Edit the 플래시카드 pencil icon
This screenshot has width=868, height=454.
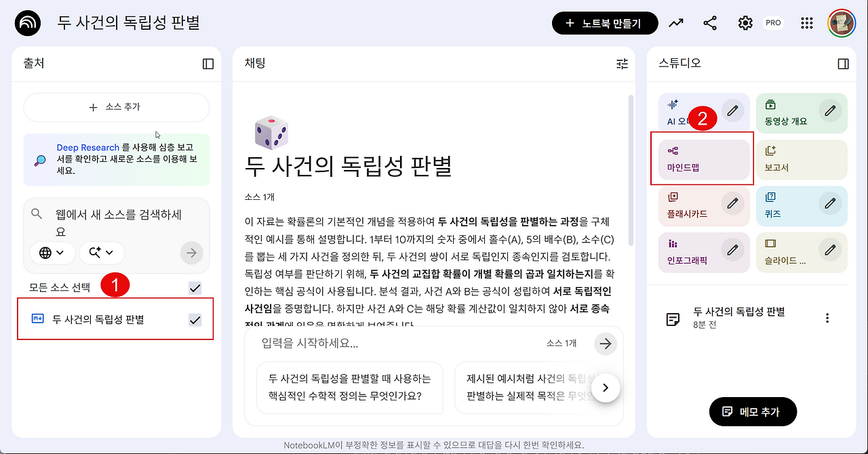[x=732, y=203]
